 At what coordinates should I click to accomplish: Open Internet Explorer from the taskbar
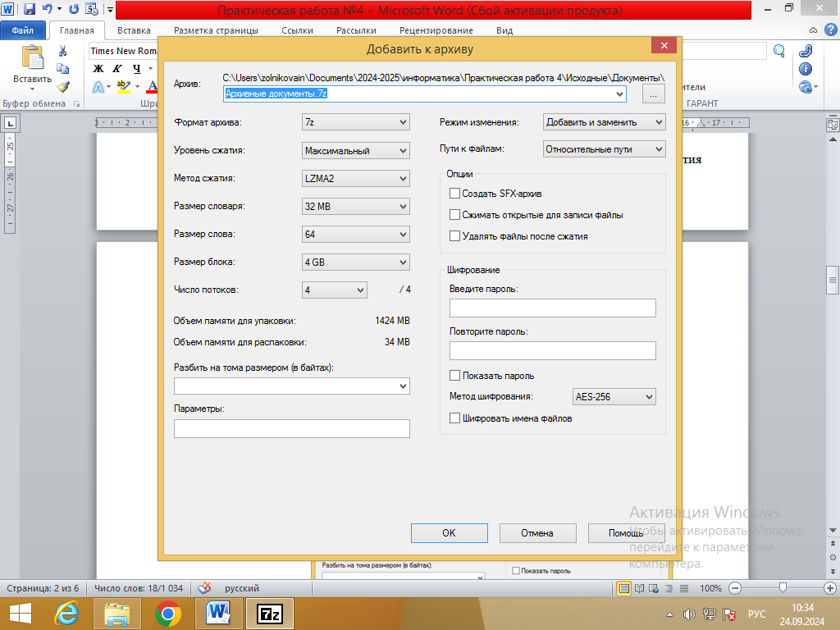[66, 614]
